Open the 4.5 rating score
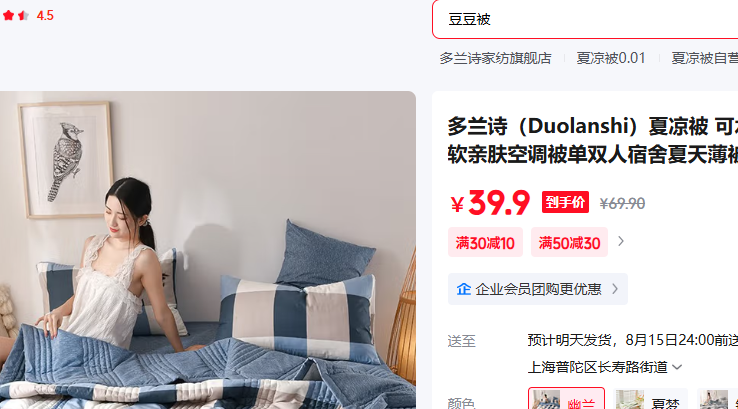This screenshot has width=738, height=409. (x=45, y=16)
